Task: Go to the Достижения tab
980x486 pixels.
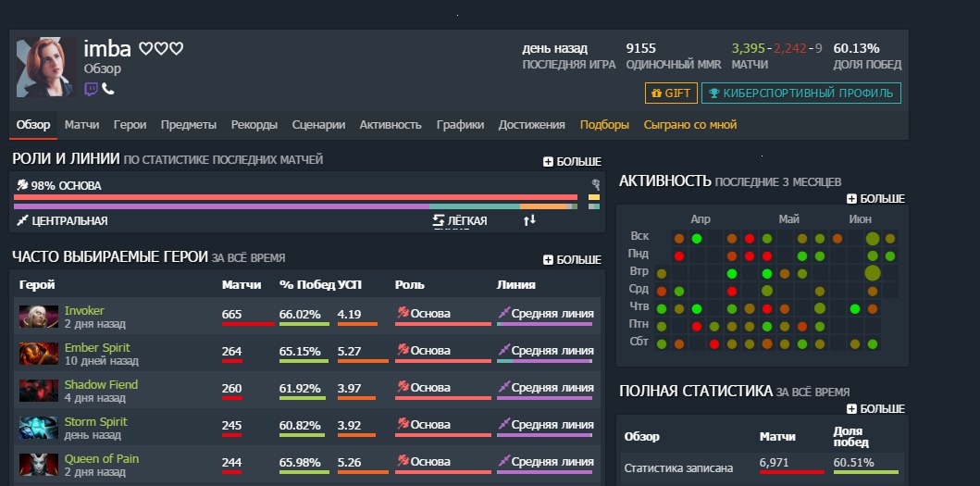Action: [x=531, y=125]
